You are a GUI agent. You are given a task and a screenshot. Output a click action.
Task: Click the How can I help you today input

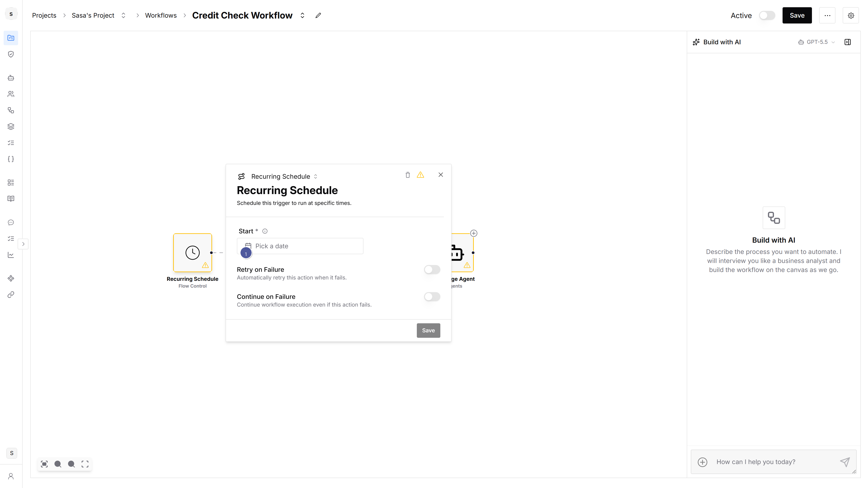coord(774,462)
